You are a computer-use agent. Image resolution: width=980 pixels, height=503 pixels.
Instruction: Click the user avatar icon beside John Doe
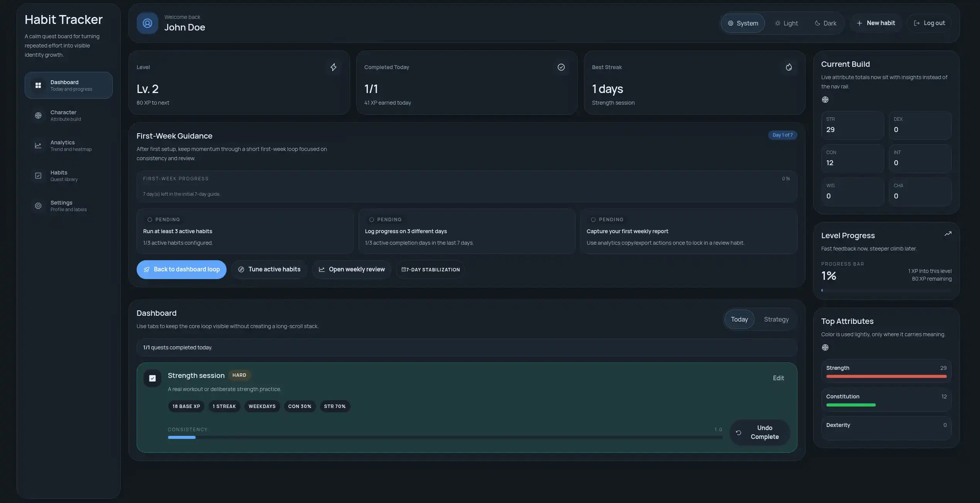tap(147, 23)
